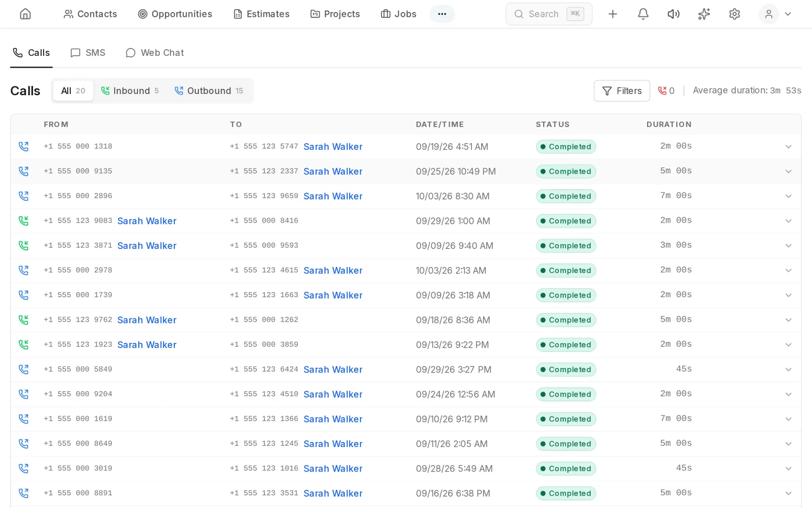
Task: Click the Calls tab
Action: coord(31,52)
